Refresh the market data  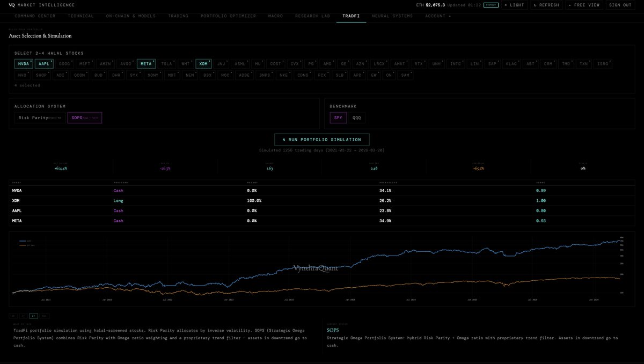(546, 5)
